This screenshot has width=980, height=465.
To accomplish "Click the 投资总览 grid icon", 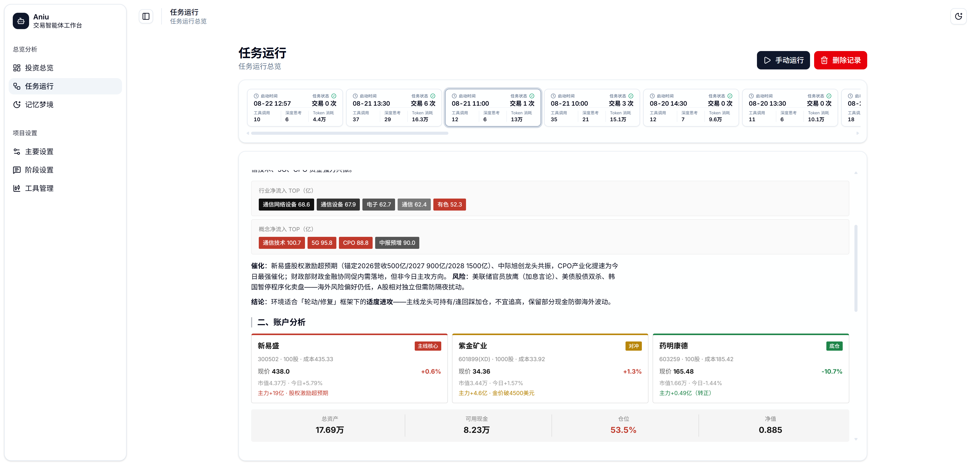I will [17, 68].
